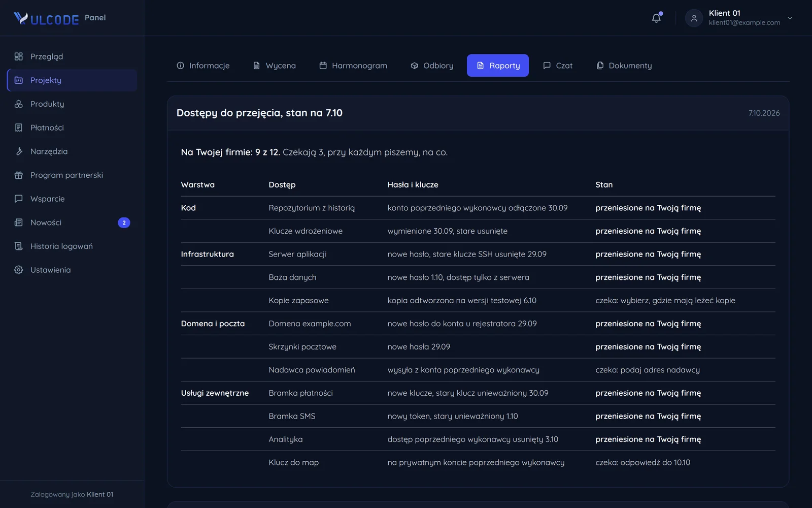Click the 'Bramka SMS' cell
812x508 pixels.
coord(292,416)
